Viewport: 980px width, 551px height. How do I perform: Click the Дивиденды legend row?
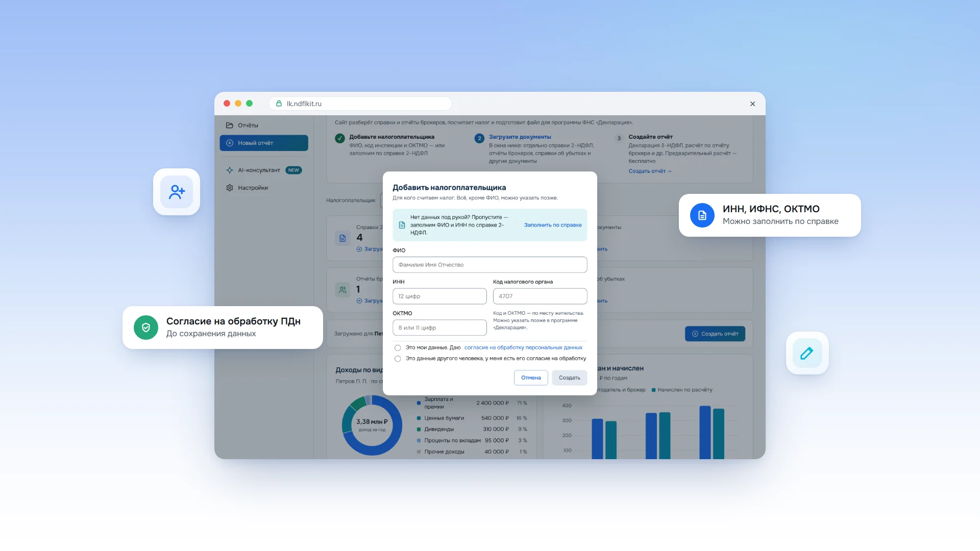[472, 429]
